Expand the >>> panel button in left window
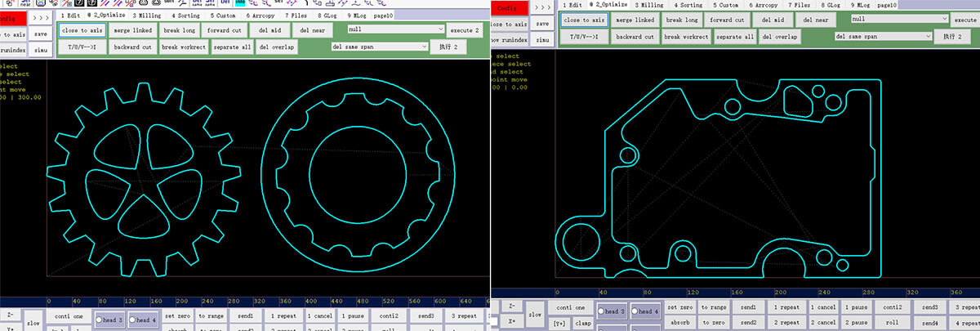The height and width of the screenshot is (331, 980). [42, 16]
